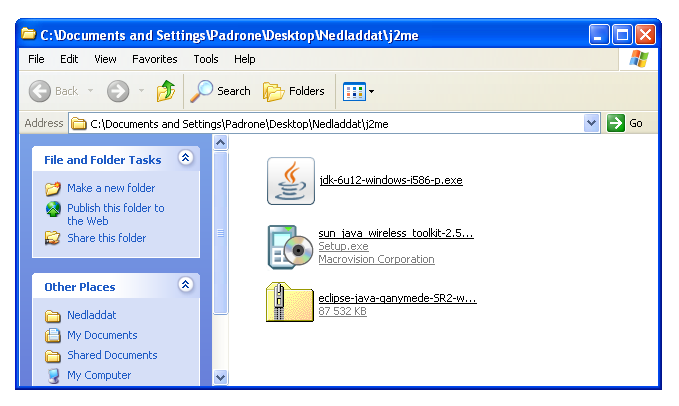Open the Views dropdown arrow
Image resolution: width=679 pixels, height=406 pixels.
coord(372,91)
